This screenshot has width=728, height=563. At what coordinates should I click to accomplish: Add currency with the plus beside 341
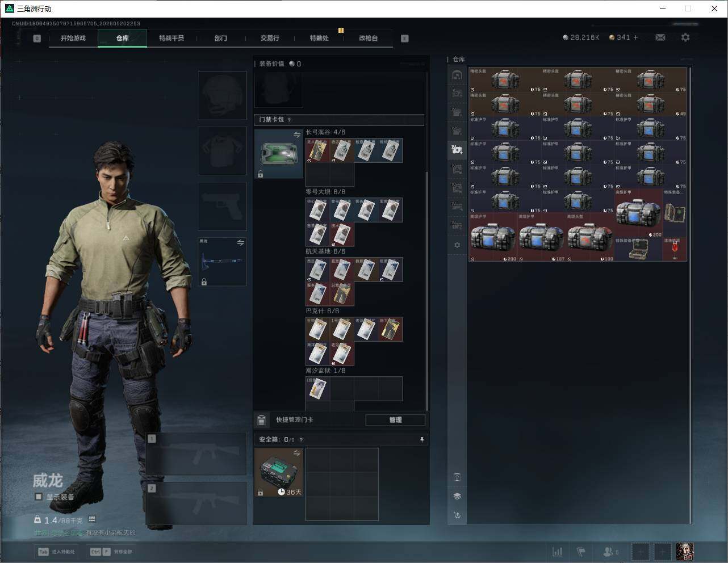[x=636, y=37]
